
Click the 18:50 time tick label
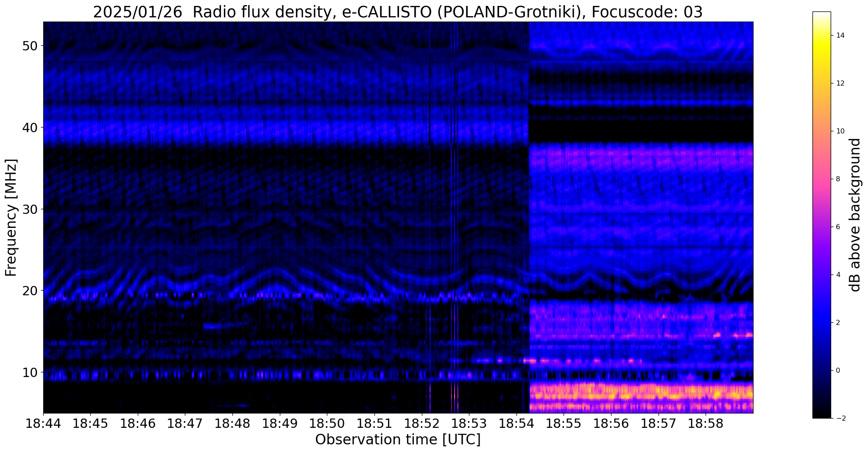327,424
